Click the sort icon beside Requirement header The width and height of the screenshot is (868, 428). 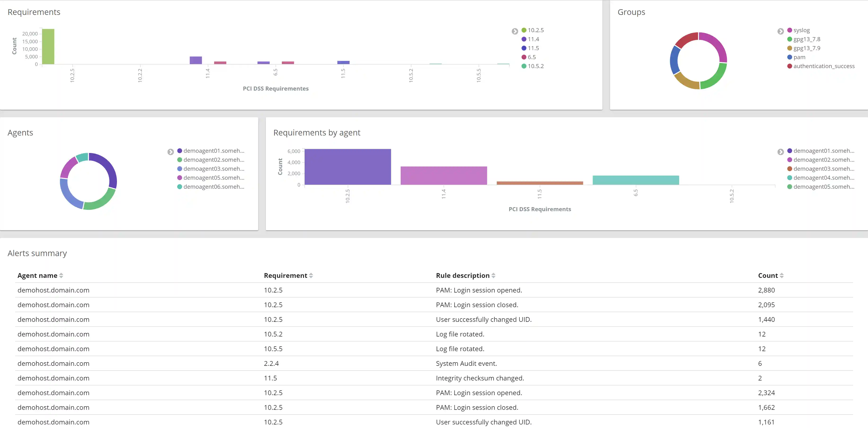click(x=311, y=275)
